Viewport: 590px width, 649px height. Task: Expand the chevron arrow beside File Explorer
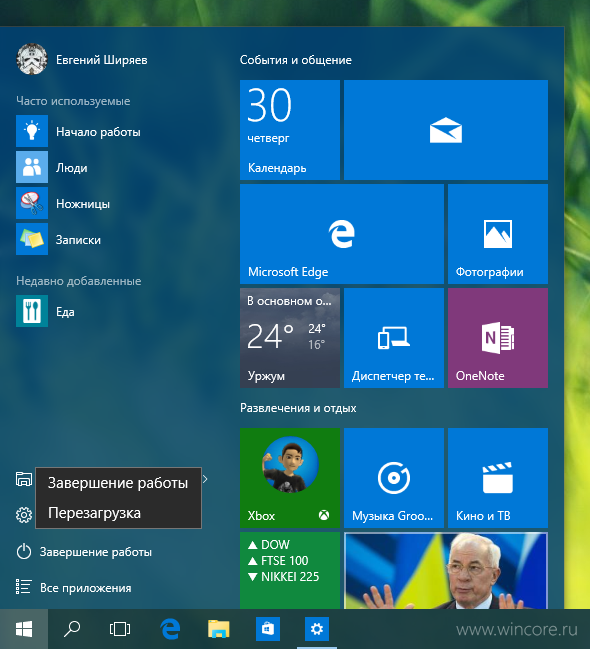(205, 479)
